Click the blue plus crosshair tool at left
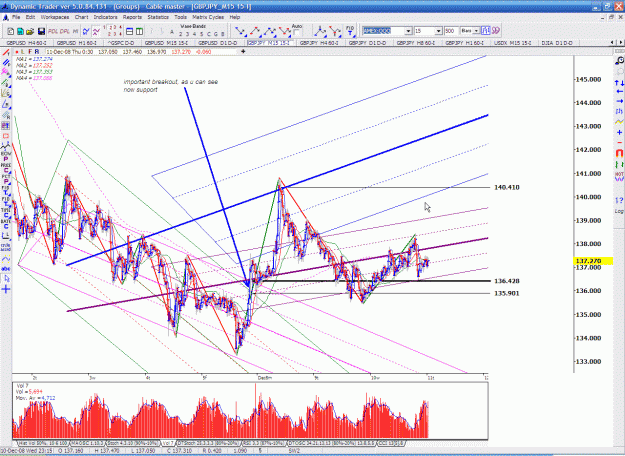The height and width of the screenshot is (456, 625). pos(6,289)
